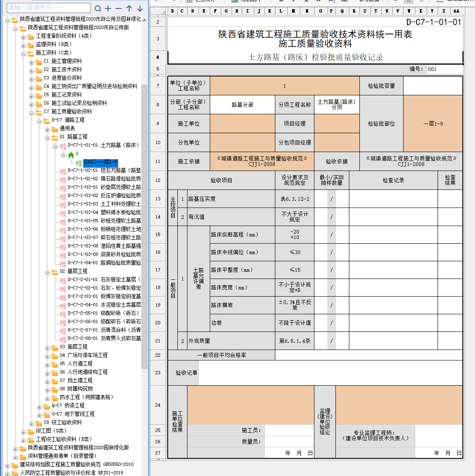This screenshot has height=476, width=475.
Task: Collapse 施工资料（C类）
Action: click(24, 54)
